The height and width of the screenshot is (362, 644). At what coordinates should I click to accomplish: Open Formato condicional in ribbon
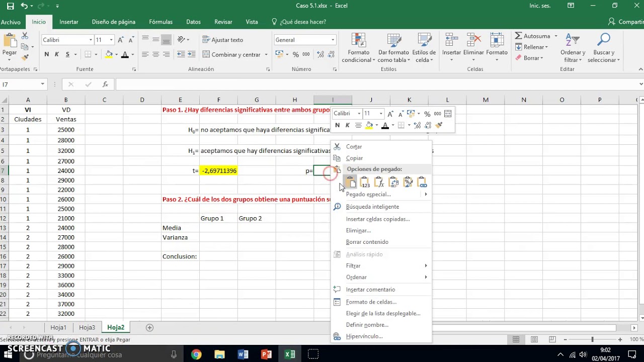pyautogui.click(x=358, y=48)
